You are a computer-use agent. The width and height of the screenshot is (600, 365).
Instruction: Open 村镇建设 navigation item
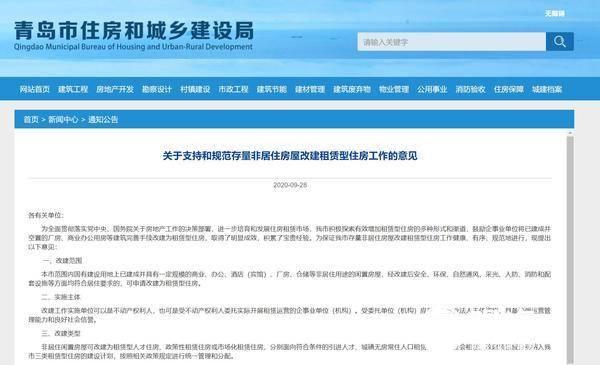(195, 89)
